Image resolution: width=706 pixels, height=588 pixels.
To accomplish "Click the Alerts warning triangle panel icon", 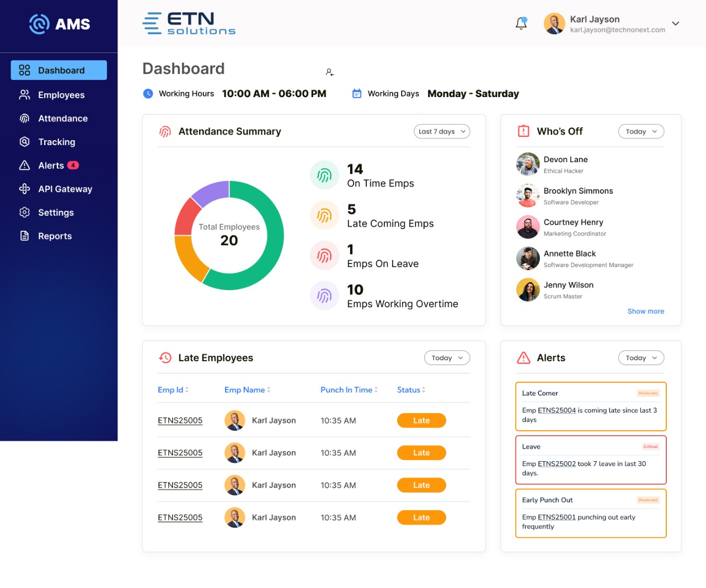I will coord(523,358).
